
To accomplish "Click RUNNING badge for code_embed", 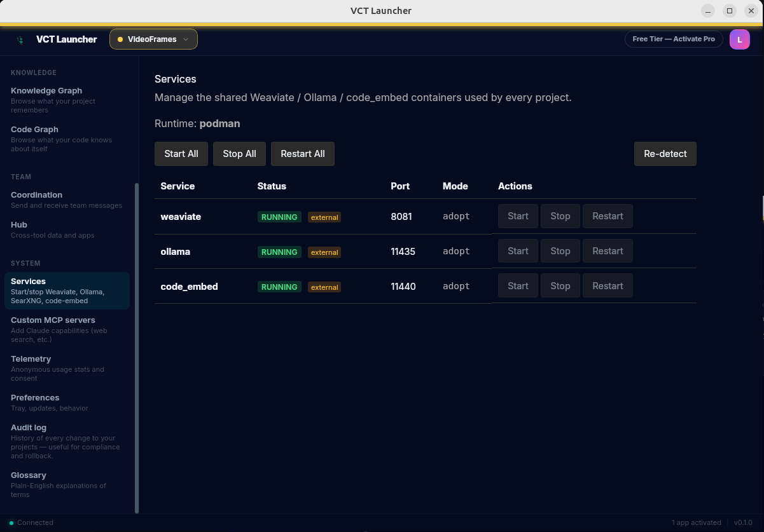I will click(x=279, y=287).
